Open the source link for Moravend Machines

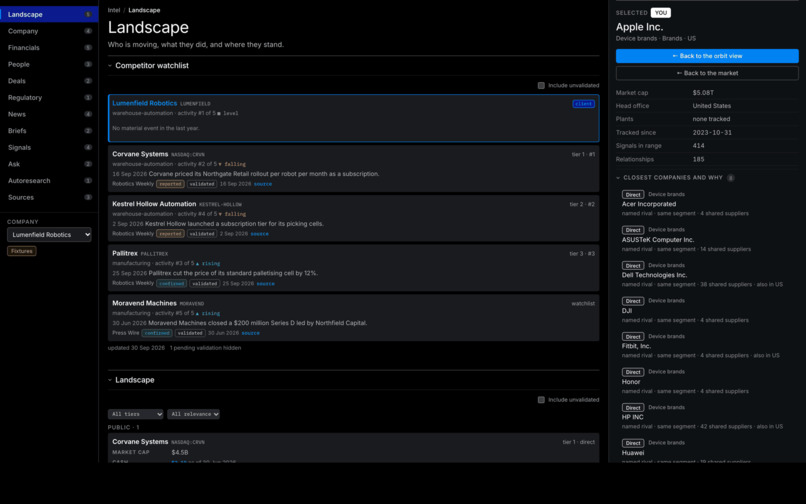point(250,333)
